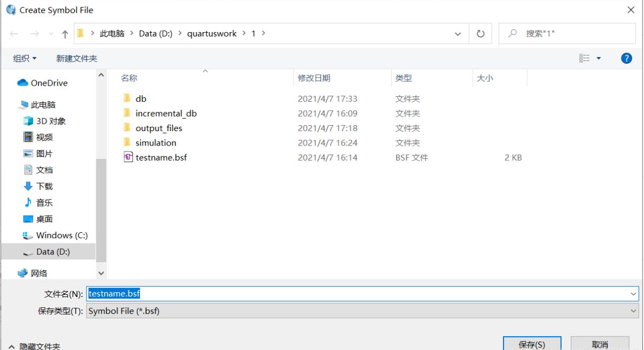The image size is (644, 350).
Task: Select Windows (C:) drive in sidebar
Action: (56, 235)
